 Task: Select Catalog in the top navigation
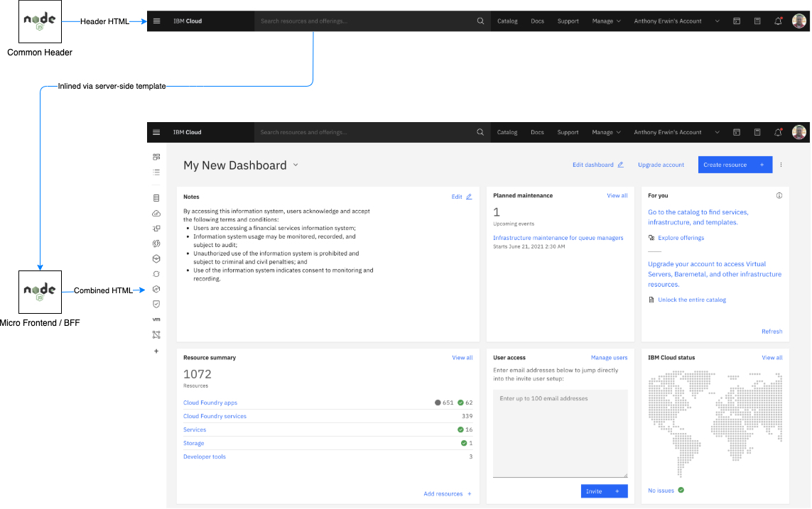pyautogui.click(x=507, y=132)
